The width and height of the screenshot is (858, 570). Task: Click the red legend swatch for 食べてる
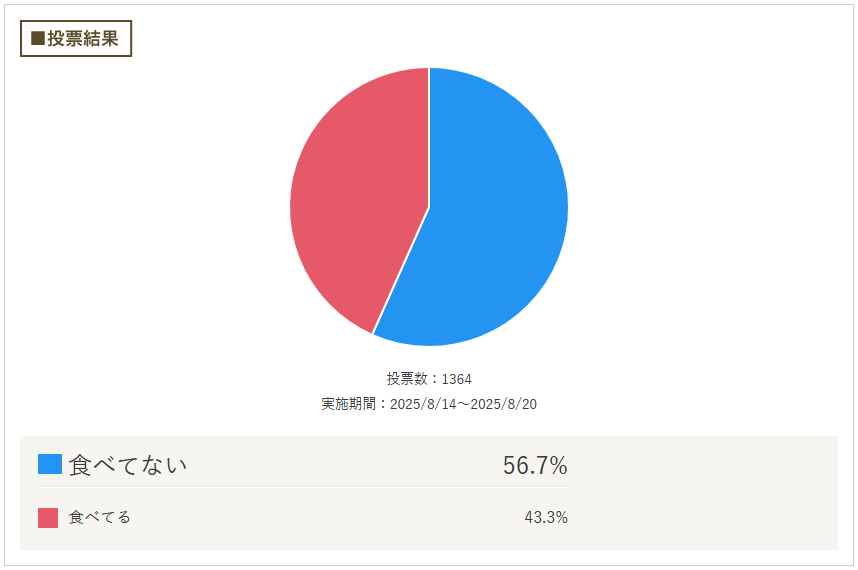[x=48, y=517]
